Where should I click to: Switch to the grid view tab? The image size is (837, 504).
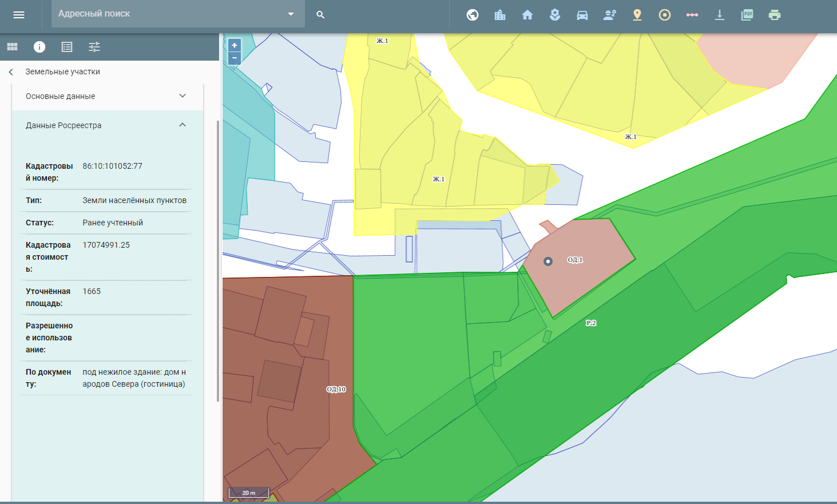12,47
